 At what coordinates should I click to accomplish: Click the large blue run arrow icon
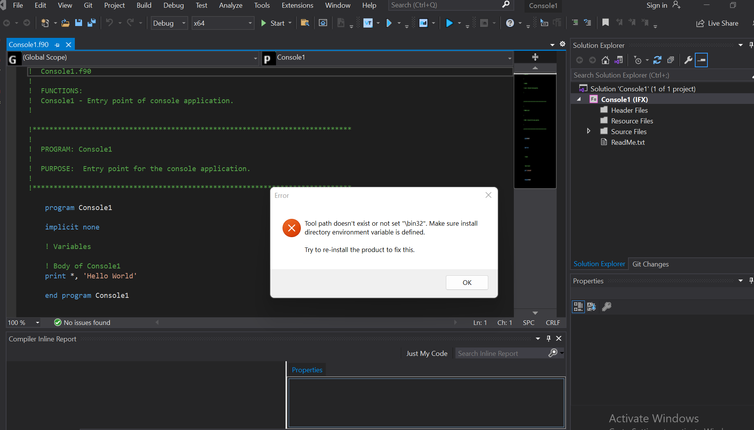[449, 23]
